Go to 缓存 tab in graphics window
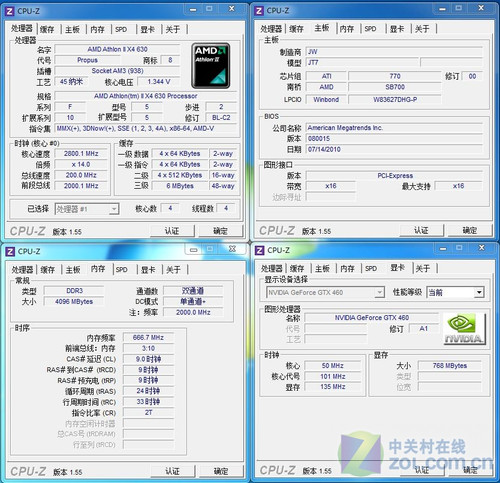This screenshot has height=483, width=500. pos(297,268)
